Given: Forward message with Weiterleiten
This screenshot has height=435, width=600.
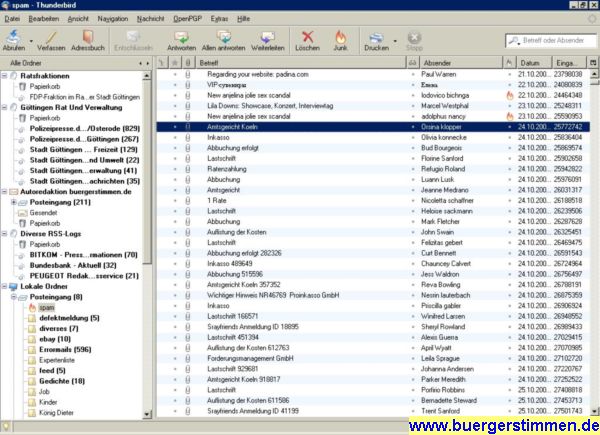Looking at the screenshot, I should [x=267, y=41].
